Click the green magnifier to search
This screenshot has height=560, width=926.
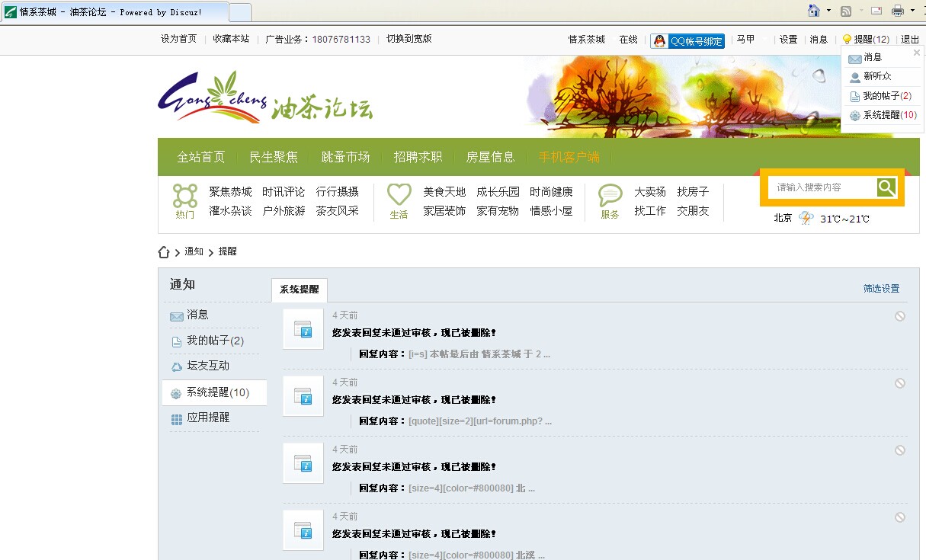886,187
